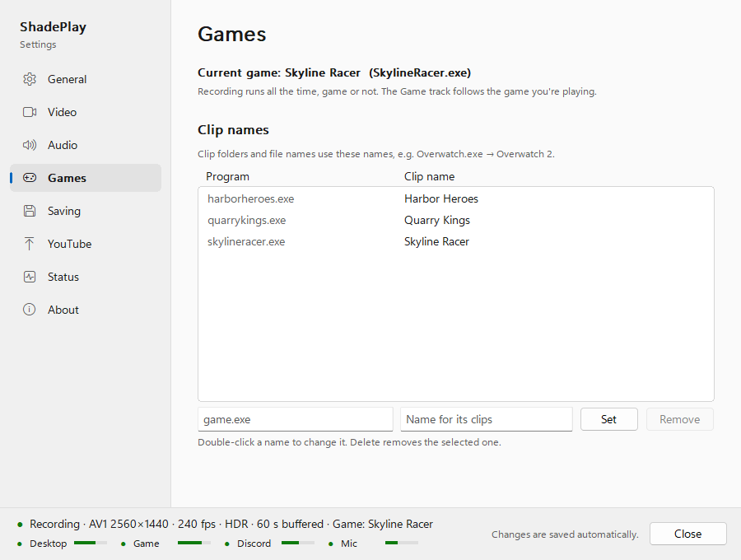Click the Game audio level meter
Screen dimensions: 741x560
pos(194,543)
